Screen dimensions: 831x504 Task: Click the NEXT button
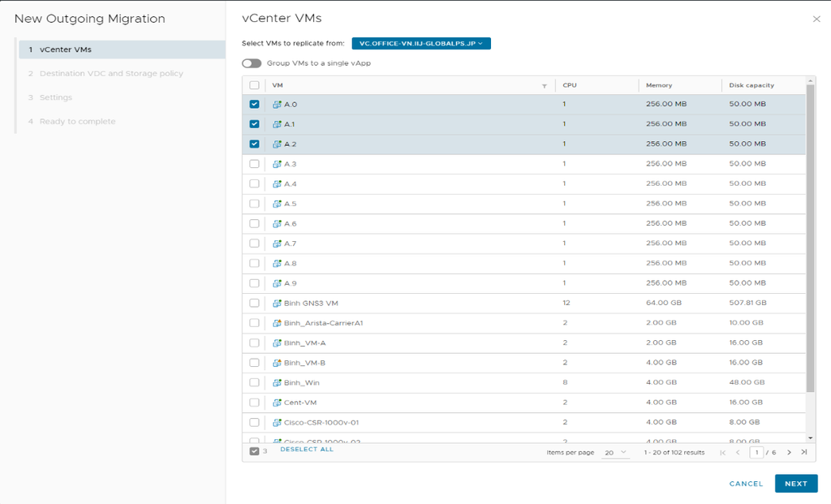pos(795,484)
